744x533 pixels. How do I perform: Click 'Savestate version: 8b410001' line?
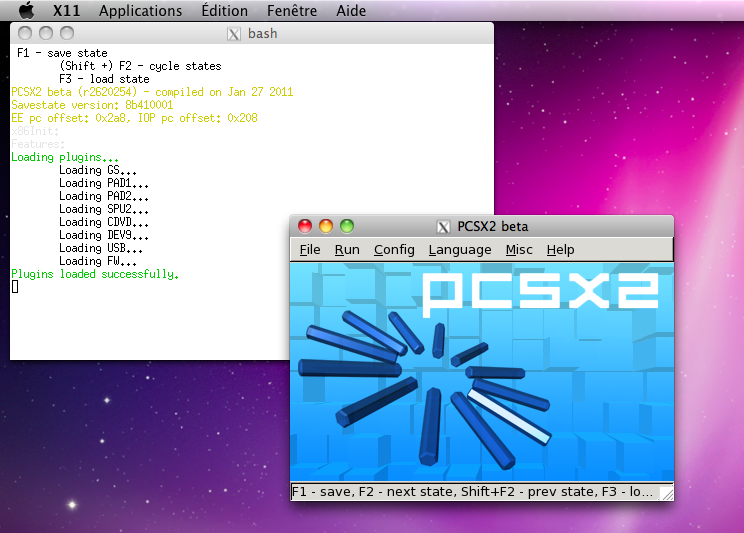coord(92,105)
